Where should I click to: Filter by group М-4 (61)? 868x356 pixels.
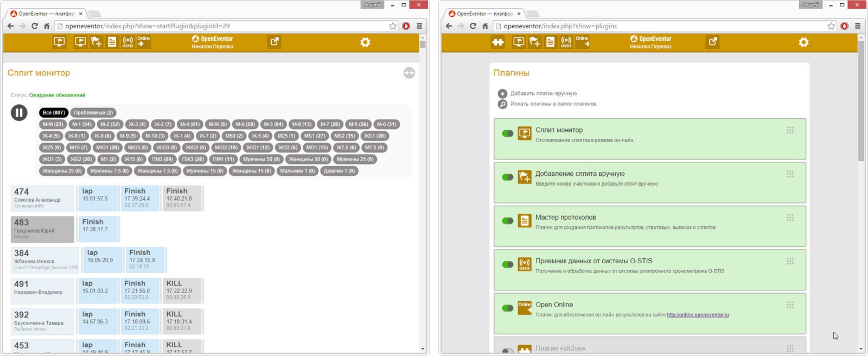[x=190, y=124]
